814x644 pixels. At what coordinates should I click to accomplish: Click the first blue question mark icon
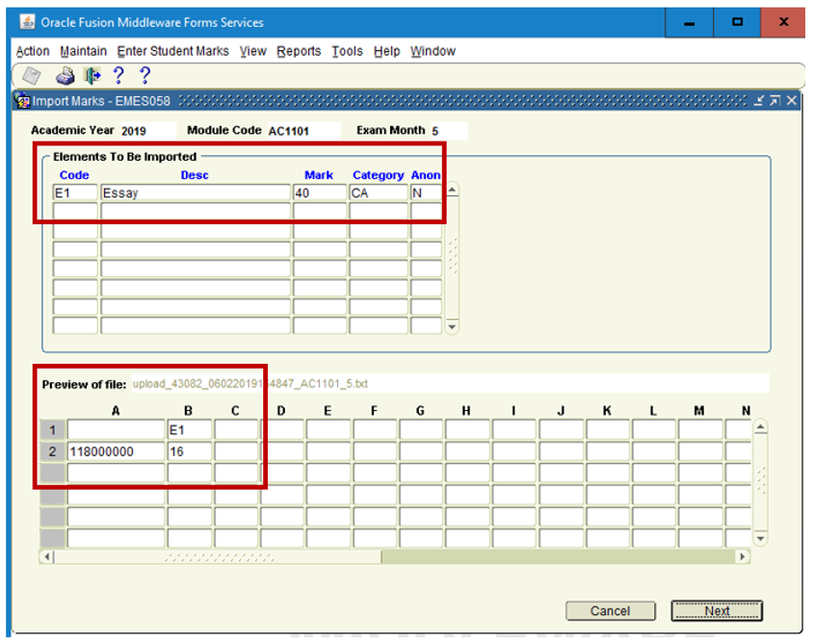coord(118,76)
